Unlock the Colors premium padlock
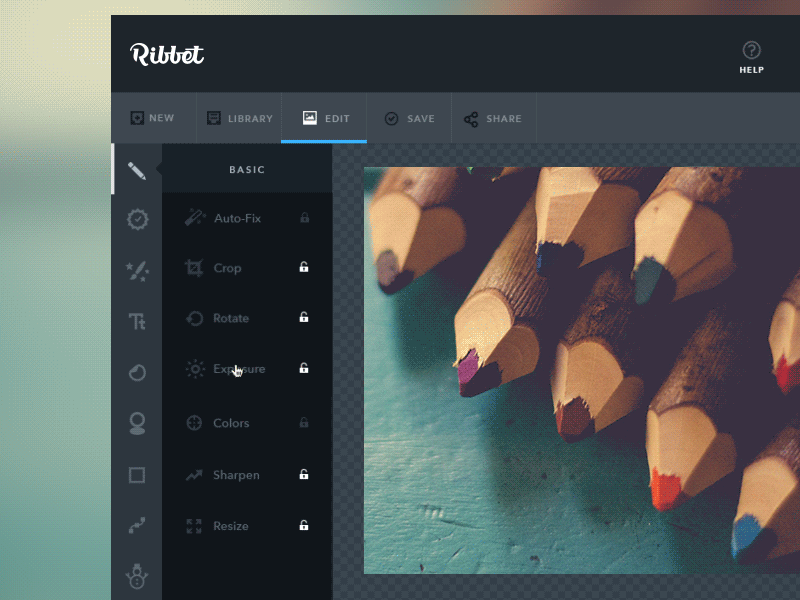This screenshot has height=600, width=800. point(303,422)
